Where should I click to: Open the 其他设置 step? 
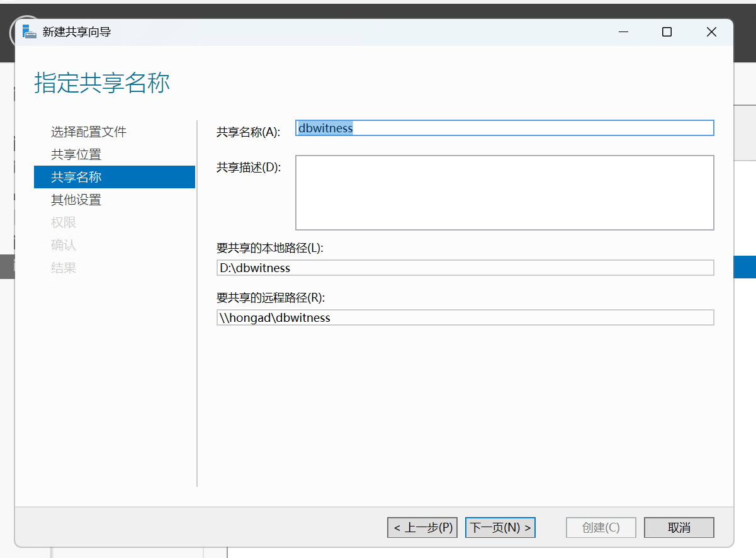(76, 200)
